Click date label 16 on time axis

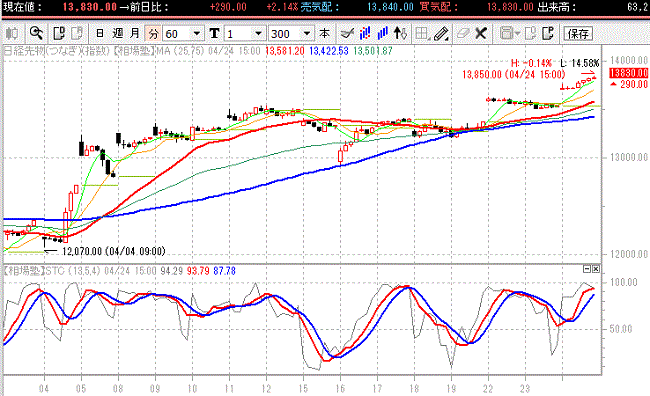340,389
